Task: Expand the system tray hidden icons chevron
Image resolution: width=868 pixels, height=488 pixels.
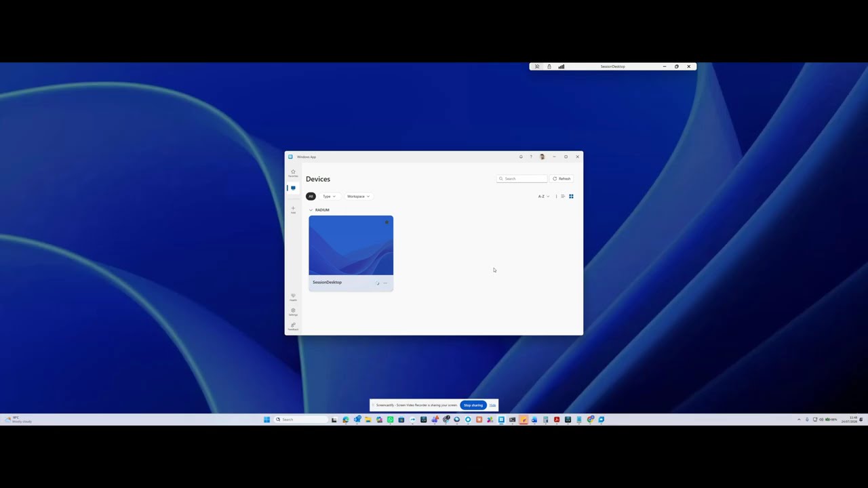Action: coord(799,420)
